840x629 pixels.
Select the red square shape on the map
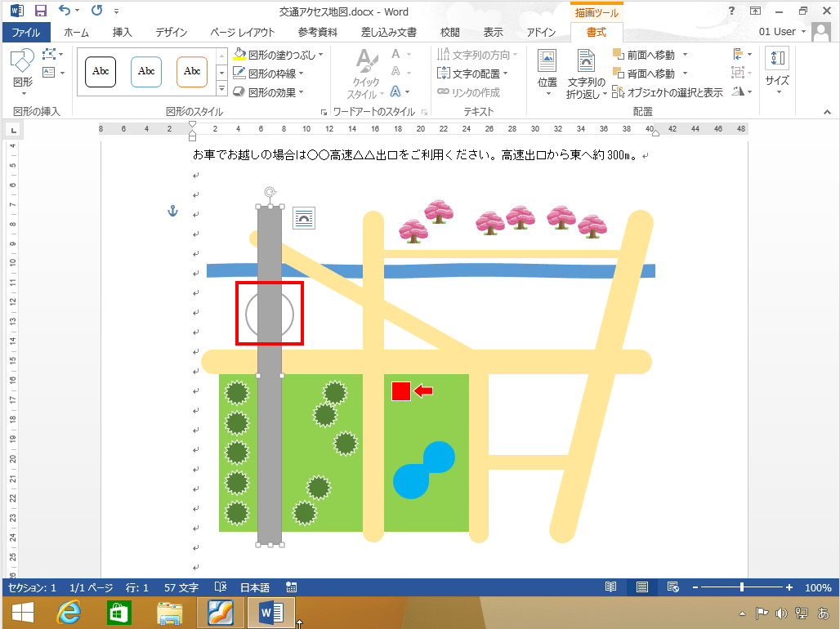[x=401, y=391]
